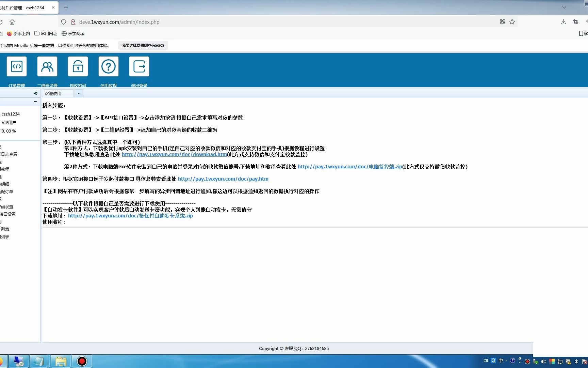Open the 订单管理 order management icon

(x=17, y=66)
